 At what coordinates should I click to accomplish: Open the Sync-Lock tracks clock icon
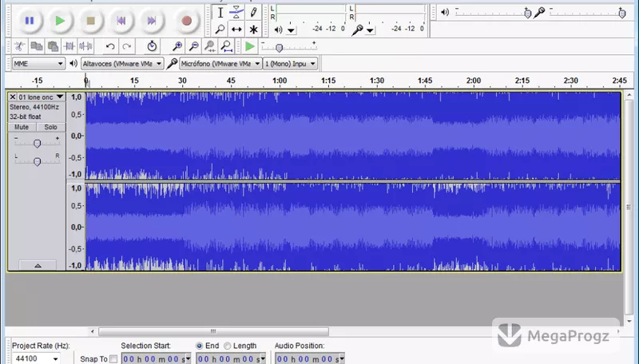pyautogui.click(x=152, y=46)
